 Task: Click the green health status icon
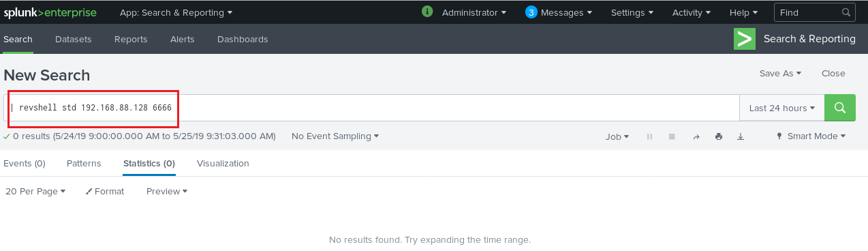(427, 12)
